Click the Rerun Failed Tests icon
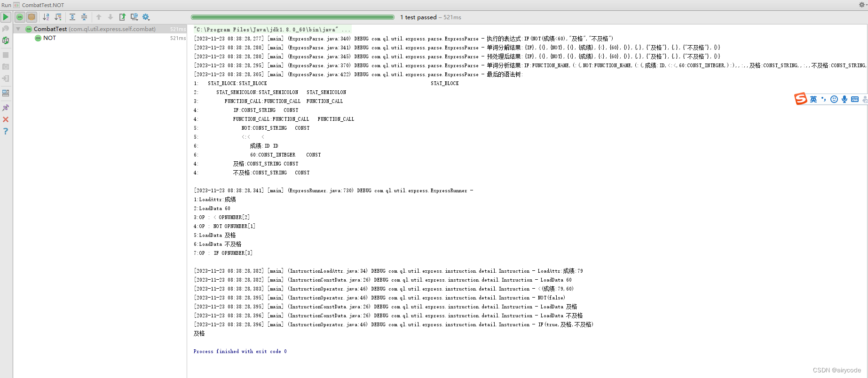868x378 pixels. (6, 29)
